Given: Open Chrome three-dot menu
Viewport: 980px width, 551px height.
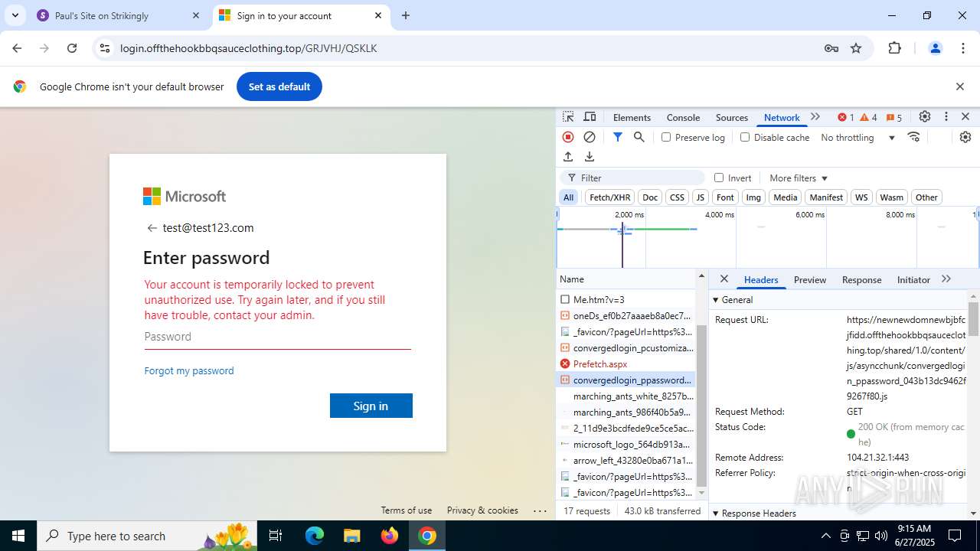Looking at the screenshot, I should coord(963,48).
